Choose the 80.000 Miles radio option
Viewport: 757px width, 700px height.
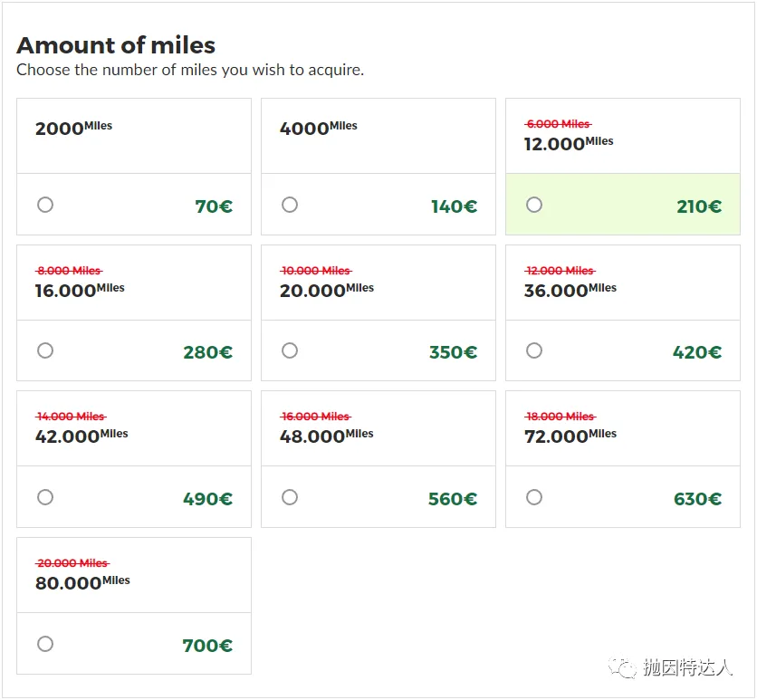45,644
